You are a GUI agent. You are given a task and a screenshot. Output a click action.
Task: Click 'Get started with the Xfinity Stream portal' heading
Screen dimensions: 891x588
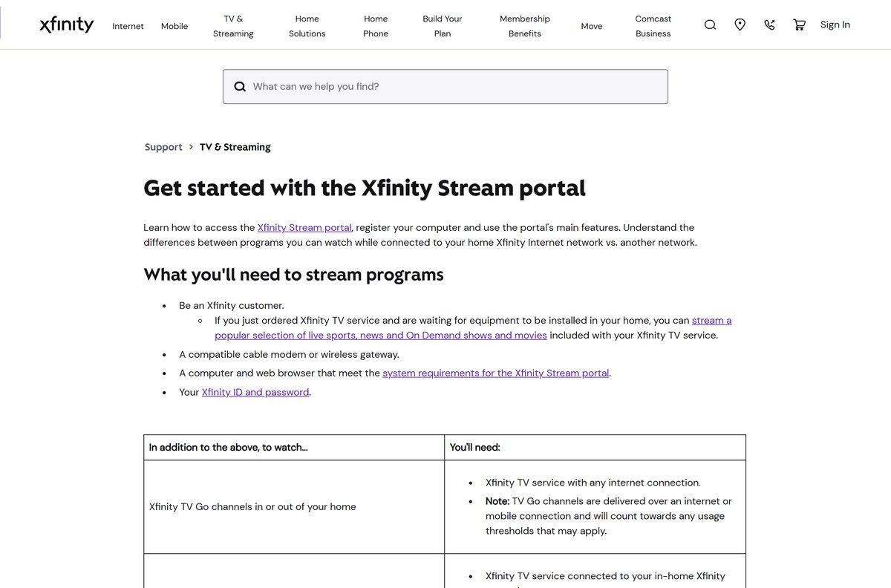coord(365,188)
